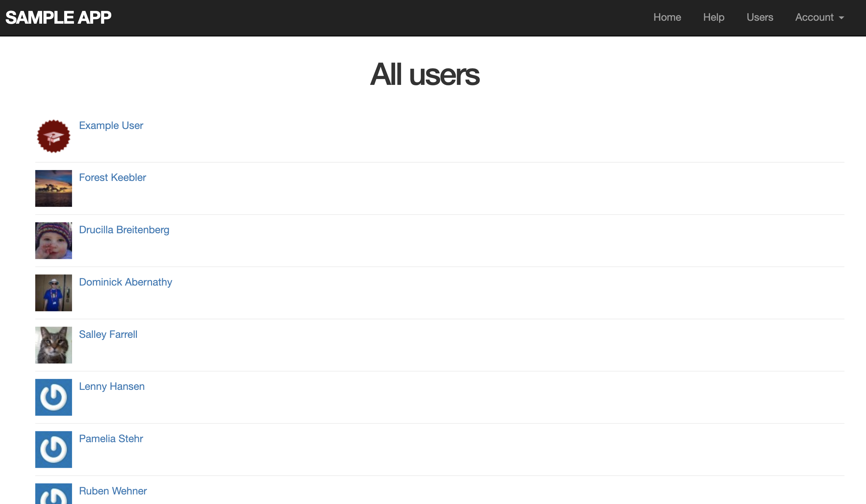The image size is (866, 504).
Task: Click the Help navigation link
Action: 713,17
